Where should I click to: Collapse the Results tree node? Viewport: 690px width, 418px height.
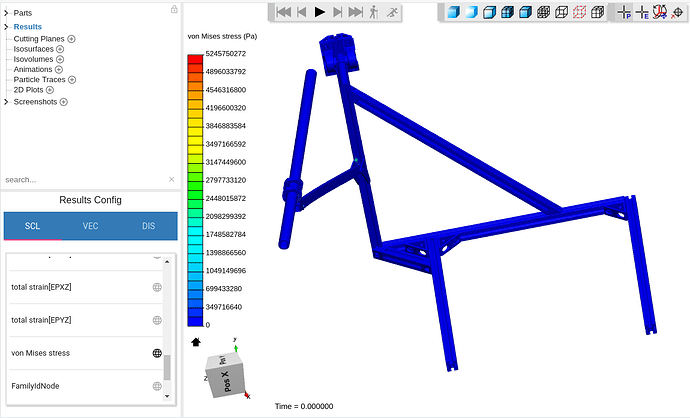[6, 27]
